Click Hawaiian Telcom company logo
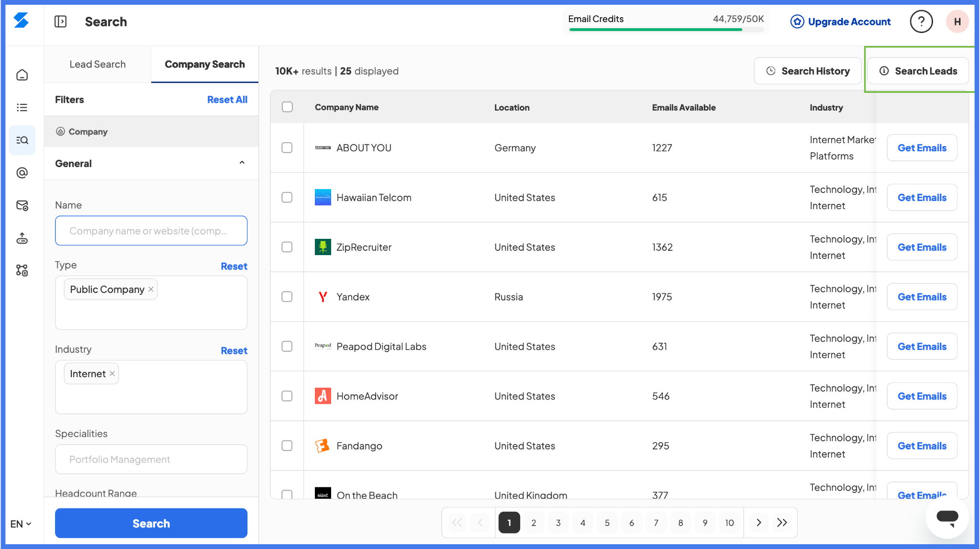 pos(323,197)
